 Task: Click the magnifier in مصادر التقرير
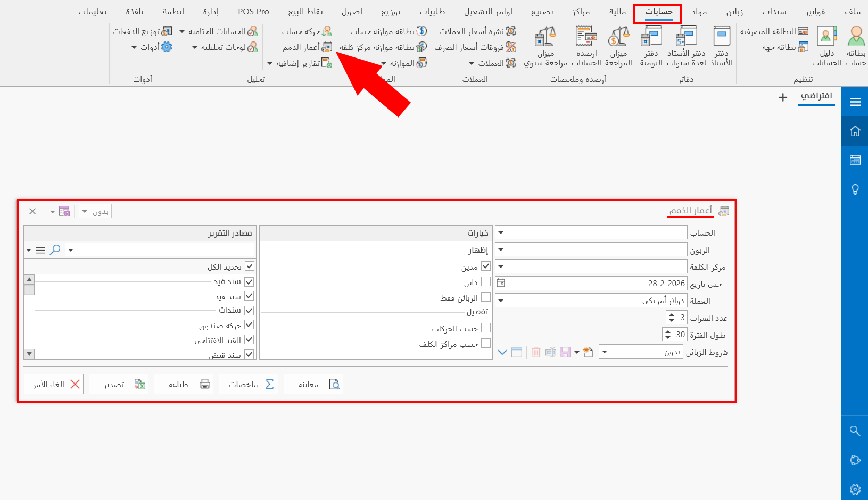pos(55,250)
